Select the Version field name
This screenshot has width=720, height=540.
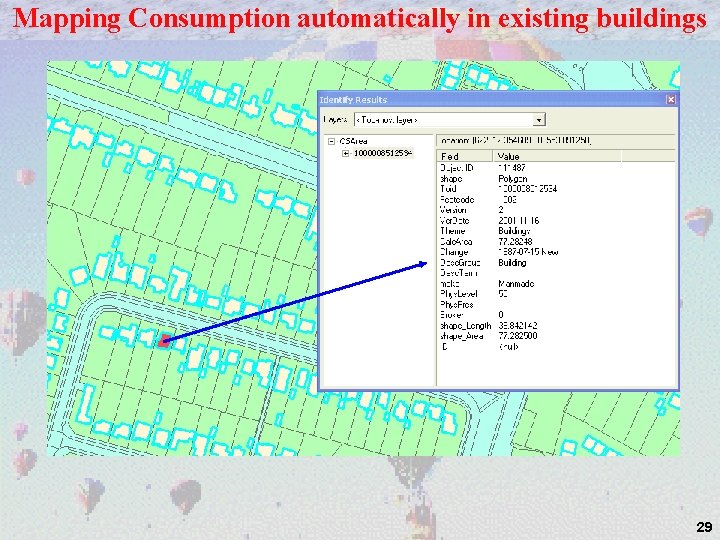pos(453,210)
